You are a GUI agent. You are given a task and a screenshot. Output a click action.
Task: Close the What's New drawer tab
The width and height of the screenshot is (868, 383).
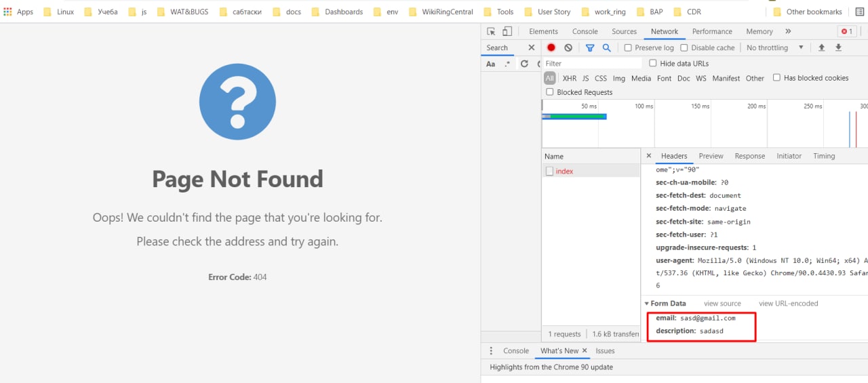click(x=585, y=350)
